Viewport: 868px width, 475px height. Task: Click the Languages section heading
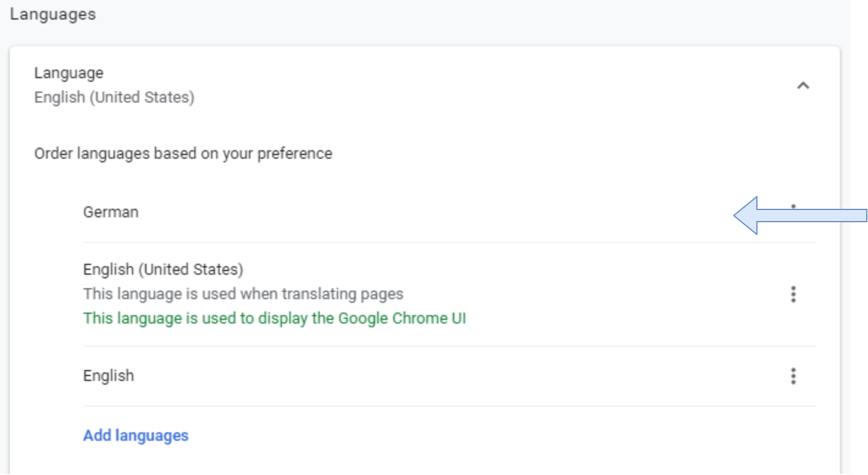[x=52, y=14]
